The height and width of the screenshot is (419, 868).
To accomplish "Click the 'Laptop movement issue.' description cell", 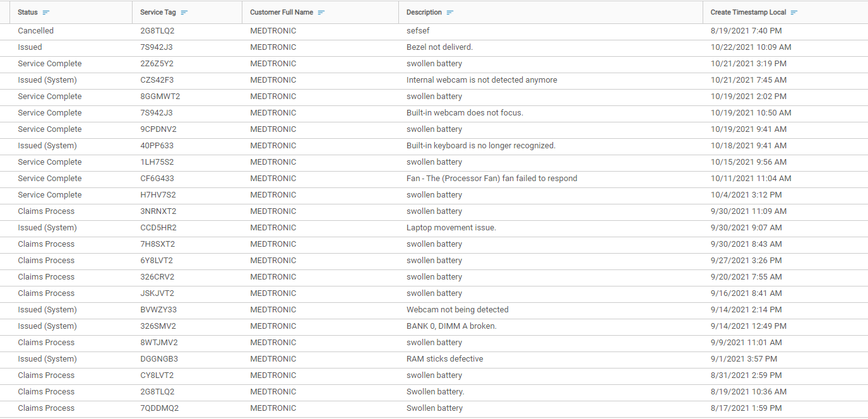I will click(x=451, y=228).
